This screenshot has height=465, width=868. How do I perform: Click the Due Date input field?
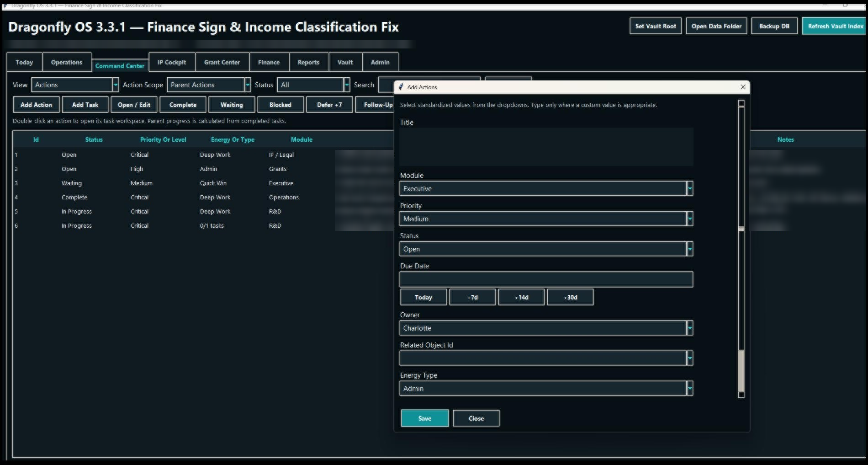tap(546, 279)
